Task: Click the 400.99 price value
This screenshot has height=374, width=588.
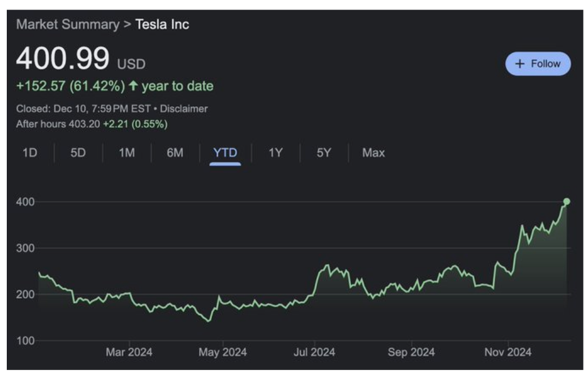Action: [63, 59]
